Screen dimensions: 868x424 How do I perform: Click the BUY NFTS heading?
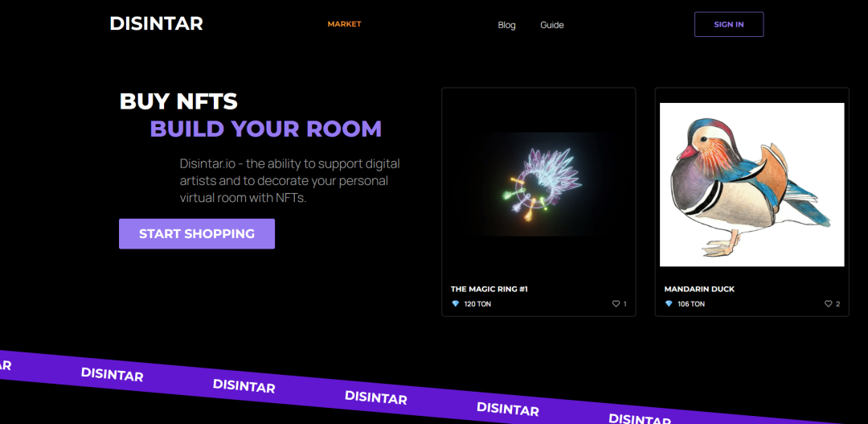point(178,101)
